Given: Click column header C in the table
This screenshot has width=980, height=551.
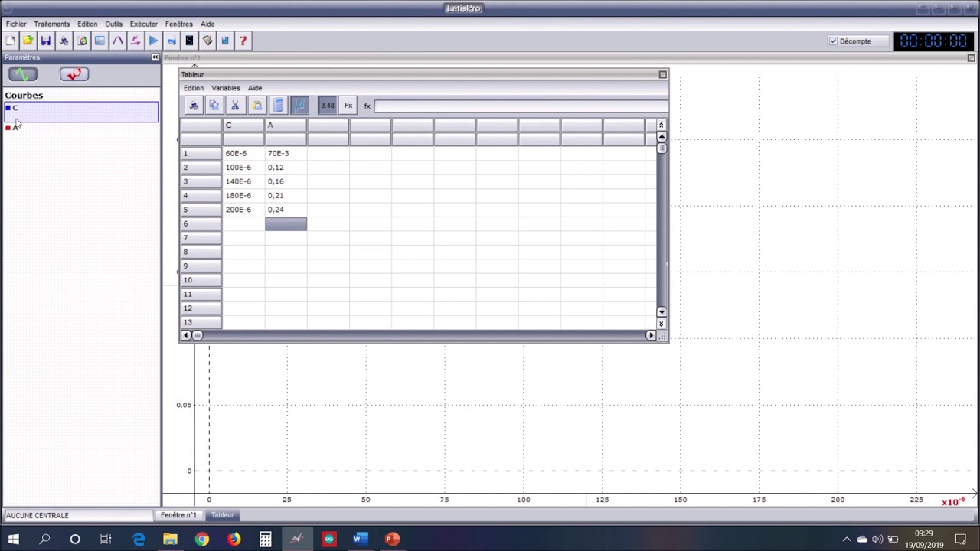Looking at the screenshot, I should (243, 126).
